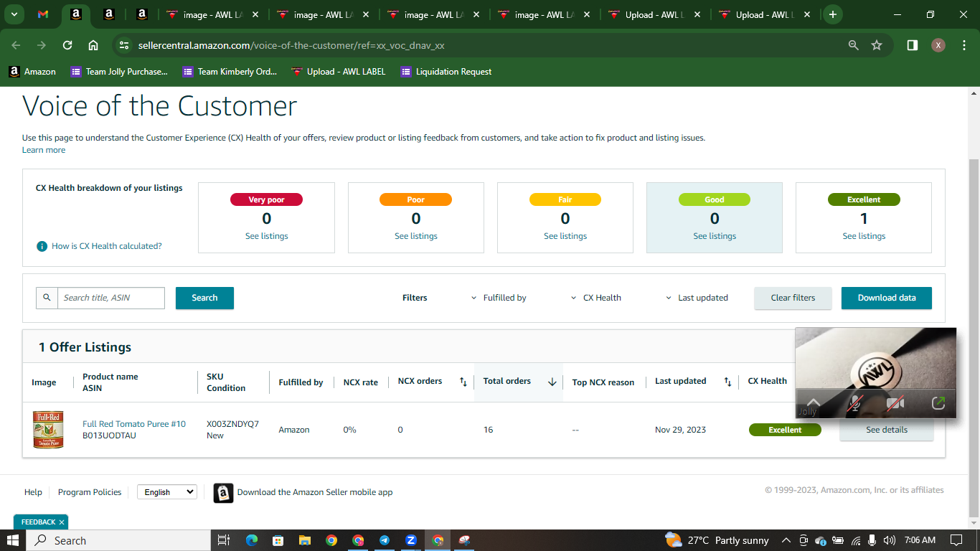
Task: Open the Chrome three-dot menu
Action: [x=963, y=45]
